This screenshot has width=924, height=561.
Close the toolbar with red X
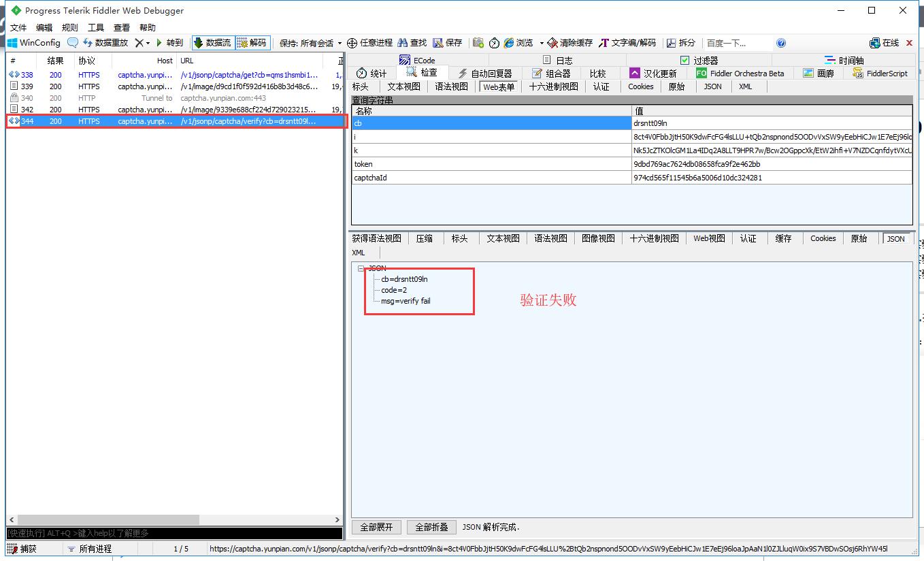click(x=909, y=43)
